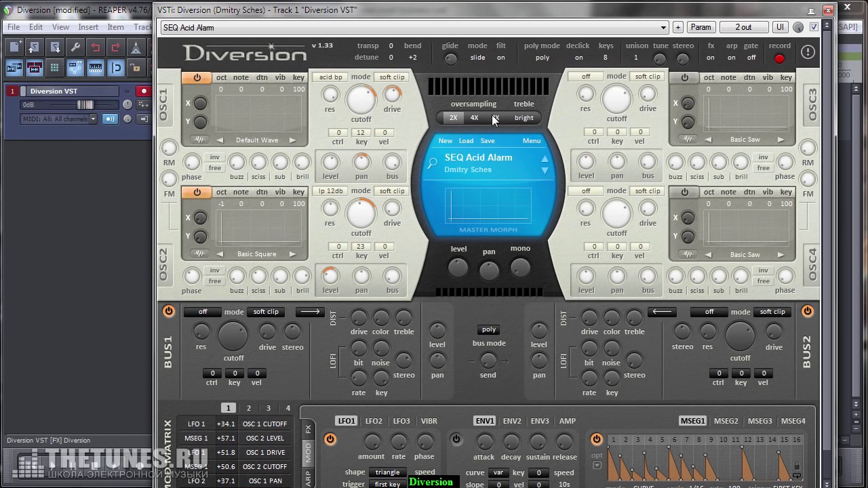Toggle OSC3 power button
The height and width of the screenshot is (488, 868).
click(684, 78)
